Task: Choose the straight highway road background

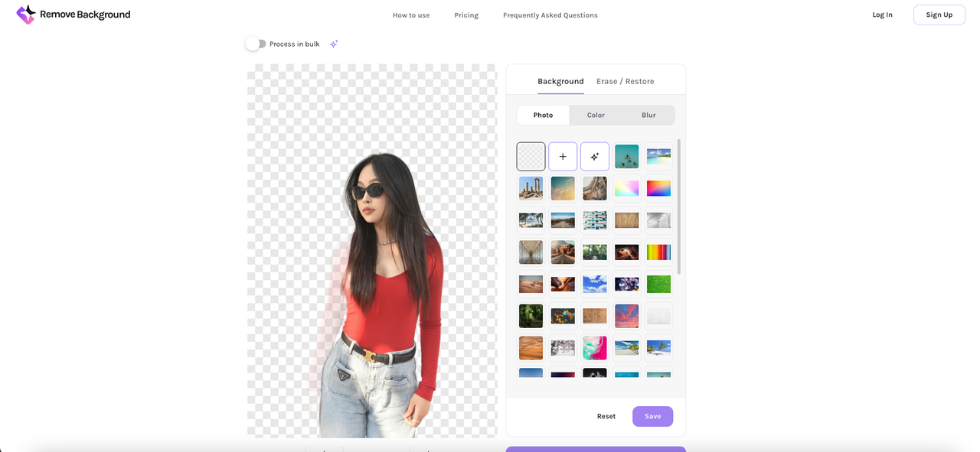Action: pyautogui.click(x=563, y=220)
